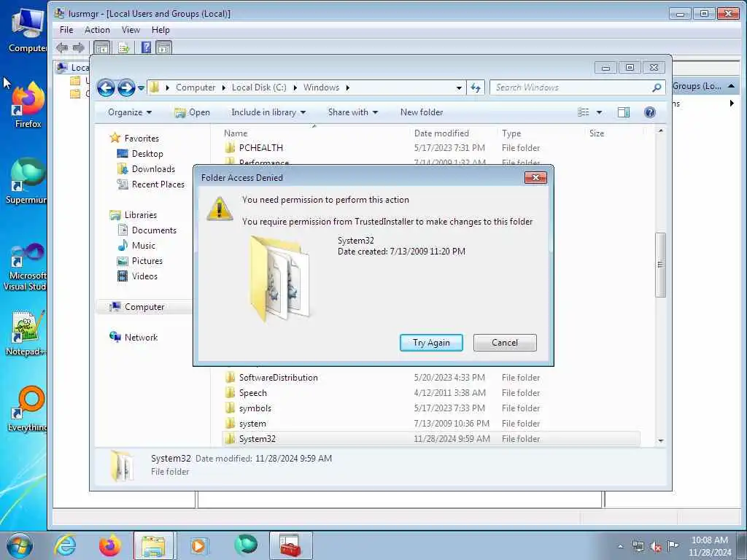Viewport: 747px width, 560px height.
Task: Go forward in Explorer navigation
Action: click(126, 87)
